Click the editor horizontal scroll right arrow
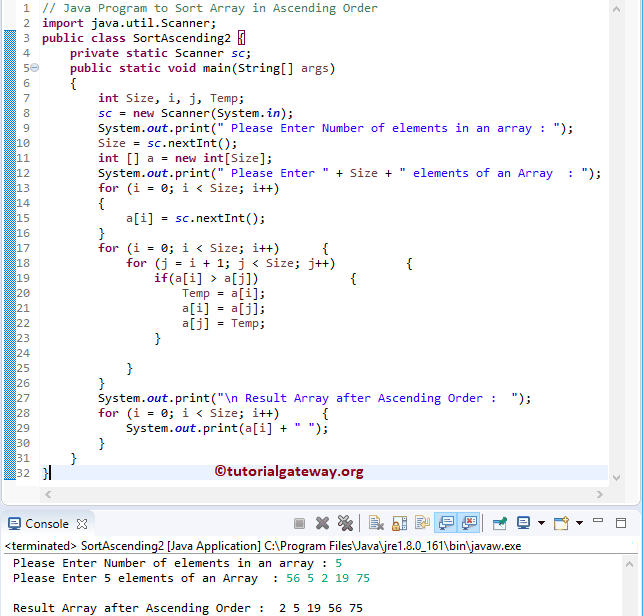The image size is (643, 616). click(x=600, y=494)
